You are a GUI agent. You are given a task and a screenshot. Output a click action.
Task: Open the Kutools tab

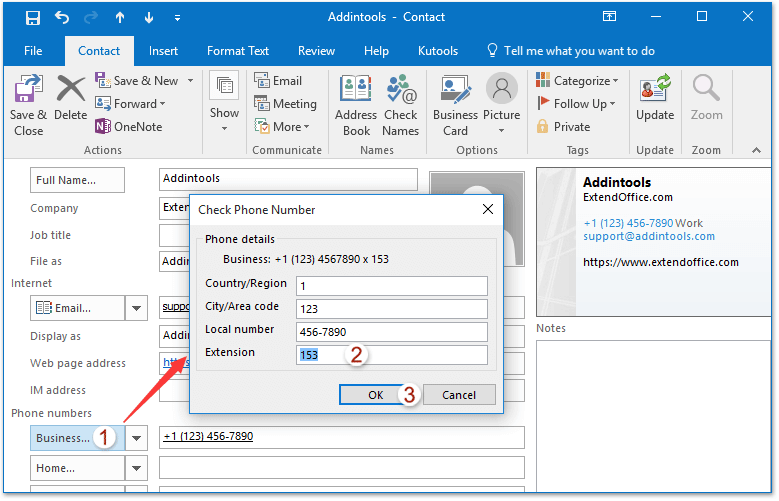point(438,51)
